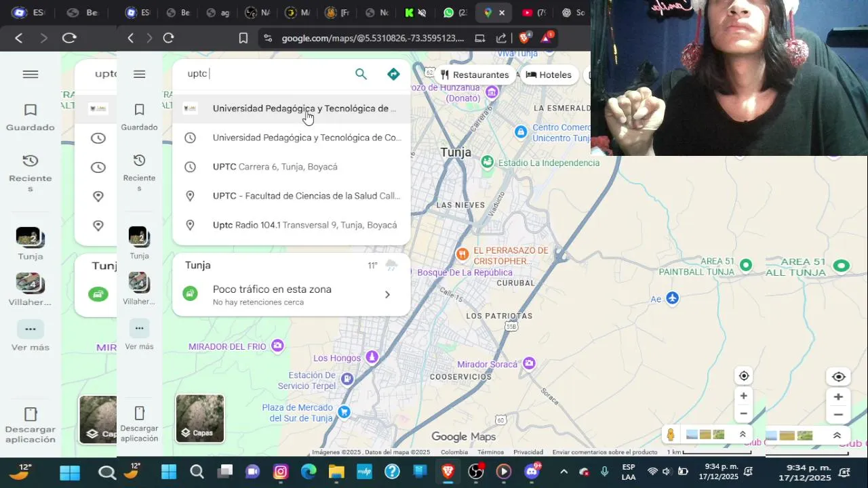Show hidden system tray icons chevron
Viewport: 868px width, 488px height.
pyautogui.click(x=564, y=472)
